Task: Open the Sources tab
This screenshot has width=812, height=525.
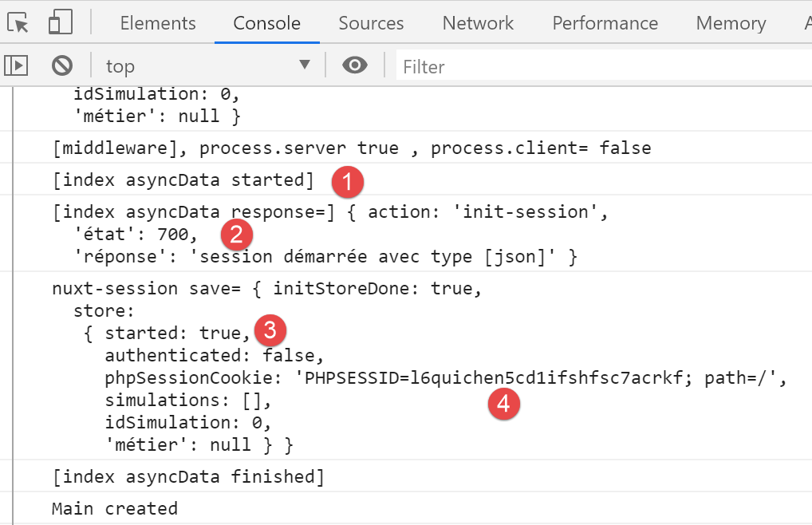Action: [371, 23]
